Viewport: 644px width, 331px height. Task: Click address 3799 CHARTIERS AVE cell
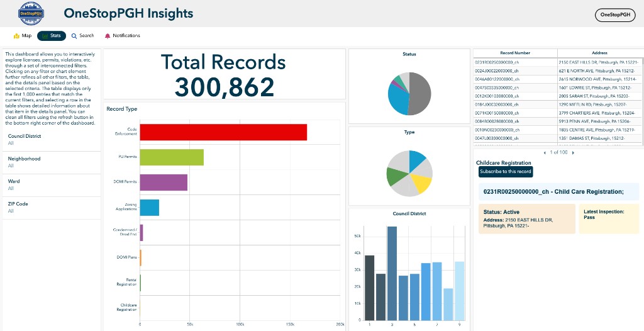click(601, 113)
